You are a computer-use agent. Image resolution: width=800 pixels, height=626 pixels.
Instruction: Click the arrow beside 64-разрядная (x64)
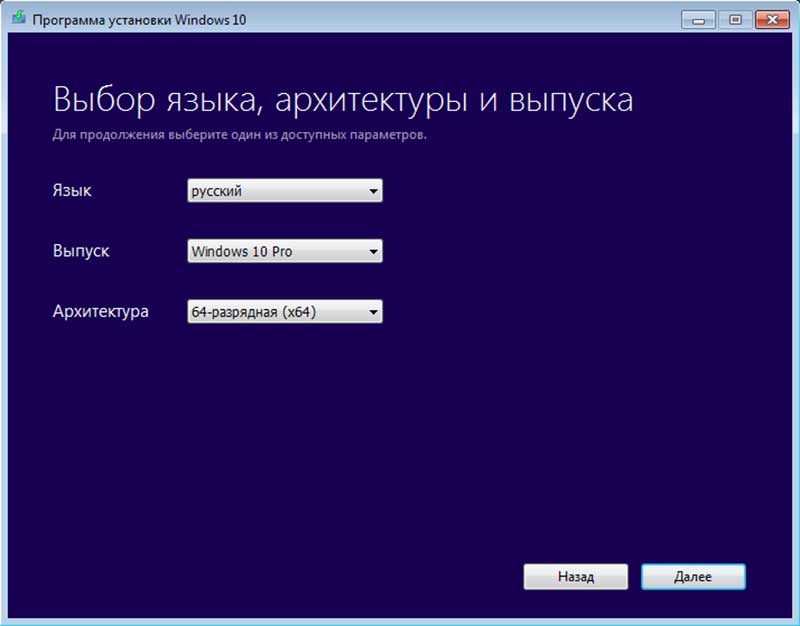coord(371,311)
